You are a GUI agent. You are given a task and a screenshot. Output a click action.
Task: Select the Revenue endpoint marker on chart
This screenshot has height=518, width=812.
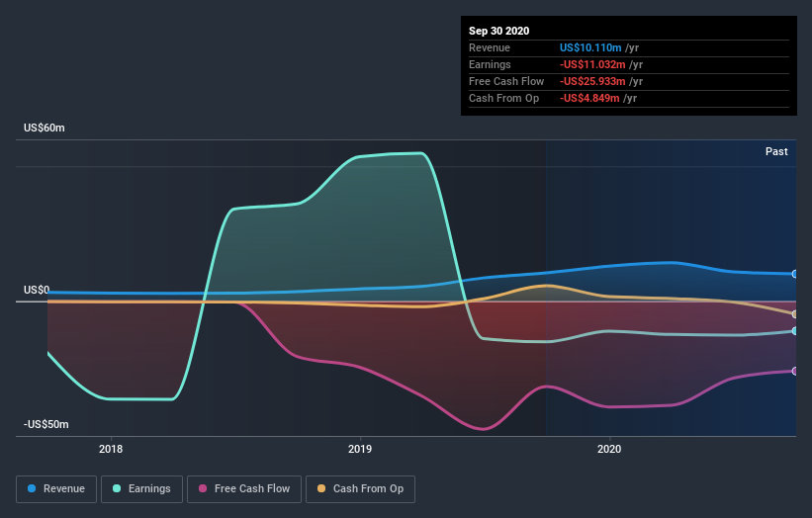[794, 274]
